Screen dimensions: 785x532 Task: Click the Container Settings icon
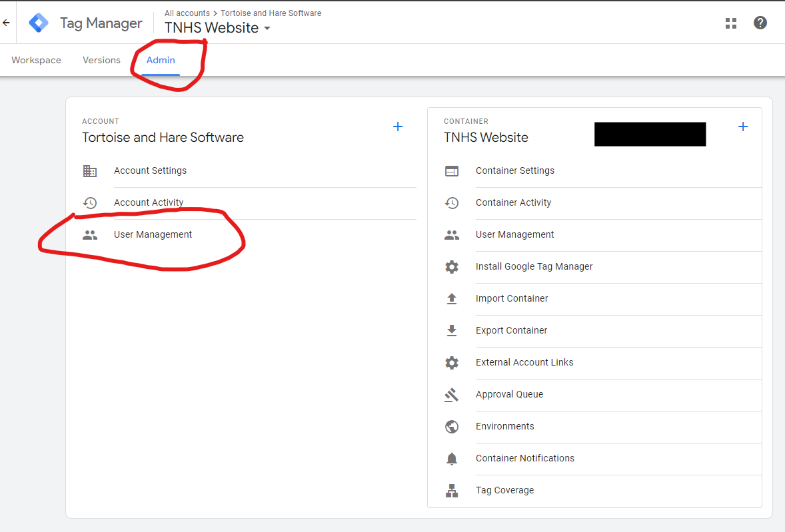click(x=452, y=170)
